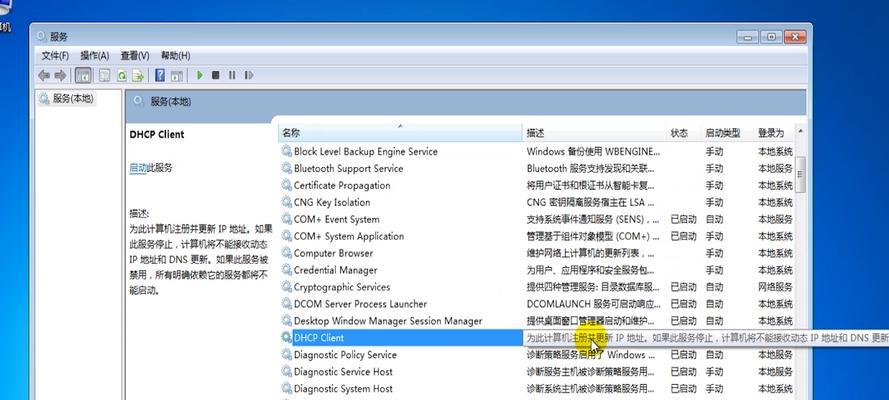
Task: Select the Diagnostic Policy Service row
Action: click(x=537, y=355)
